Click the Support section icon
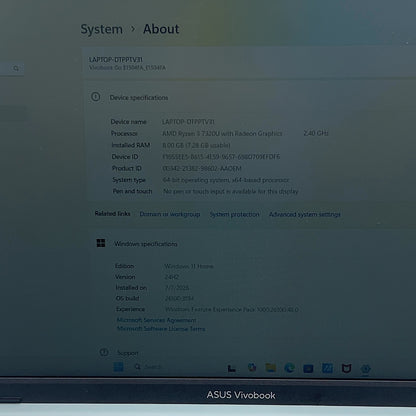 [104, 352]
